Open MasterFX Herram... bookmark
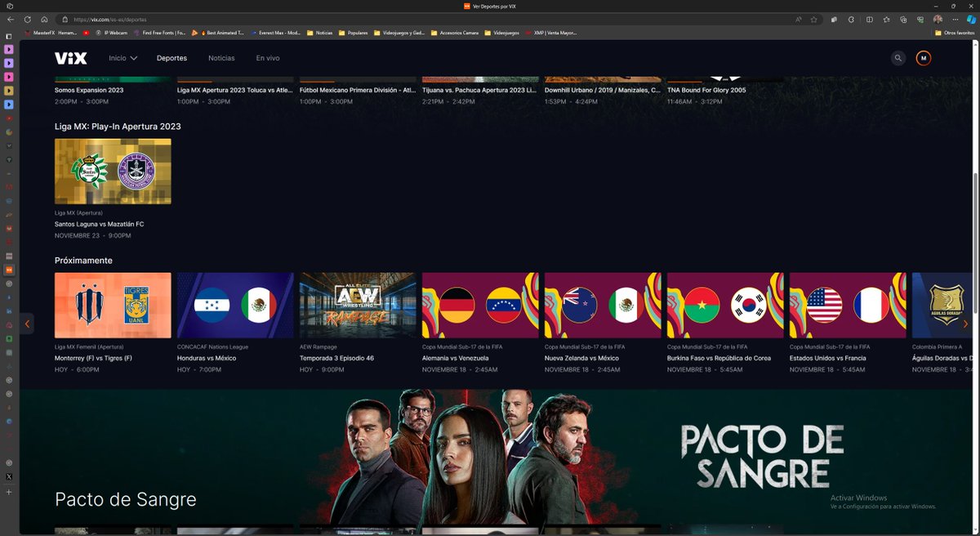980x536 pixels. click(x=51, y=33)
